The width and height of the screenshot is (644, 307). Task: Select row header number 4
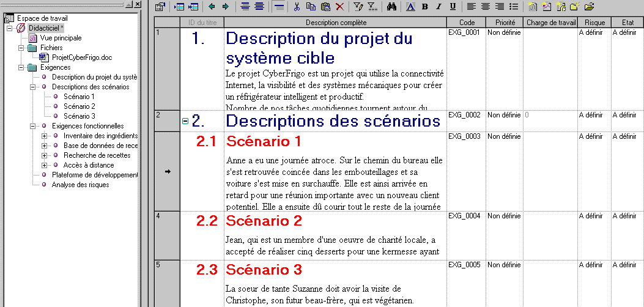pyautogui.click(x=167, y=235)
